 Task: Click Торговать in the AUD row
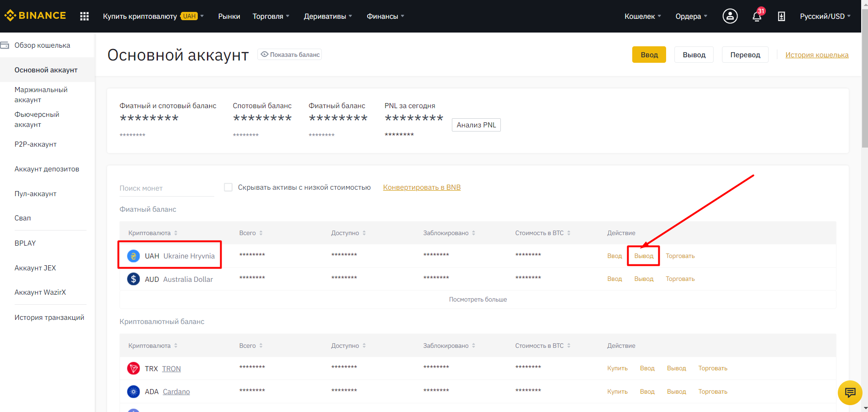point(680,279)
